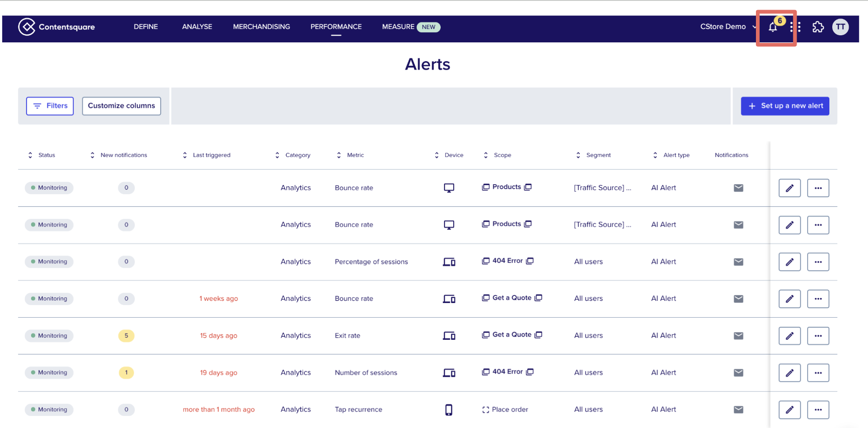Click 'Exit rate' metric cell
The height and width of the screenshot is (428, 868).
[348, 336]
